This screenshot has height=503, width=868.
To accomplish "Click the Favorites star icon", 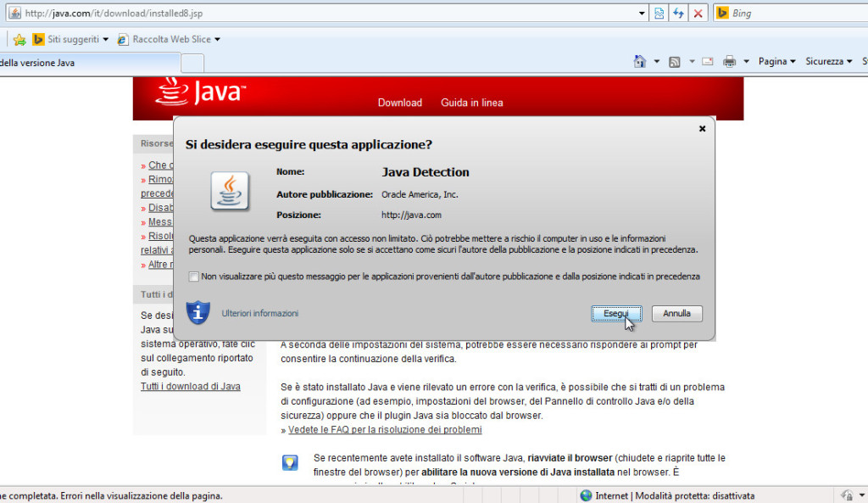I will click(19, 39).
